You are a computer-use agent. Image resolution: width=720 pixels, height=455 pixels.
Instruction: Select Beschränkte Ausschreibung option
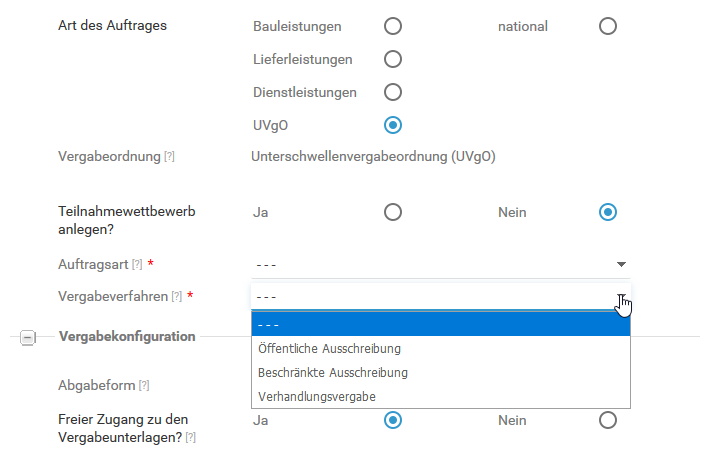[x=332, y=373]
